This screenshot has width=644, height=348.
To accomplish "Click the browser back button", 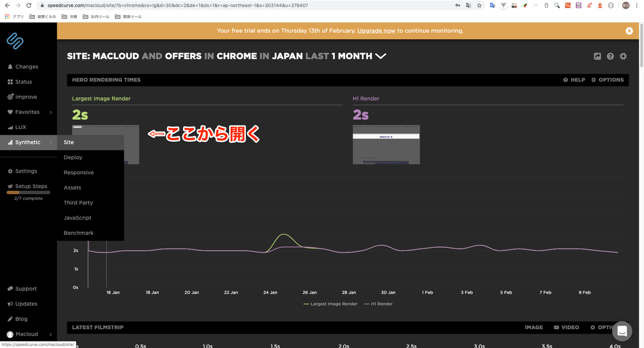I will pyautogui.click(x=7, y=5).
